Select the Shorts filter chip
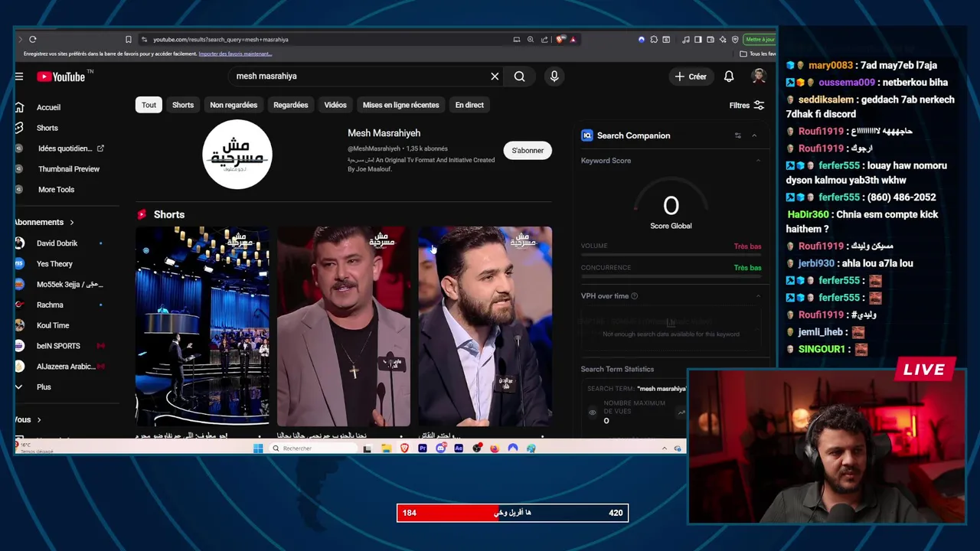This screenshot has height=551, width=980. click(x=183, y=105)
